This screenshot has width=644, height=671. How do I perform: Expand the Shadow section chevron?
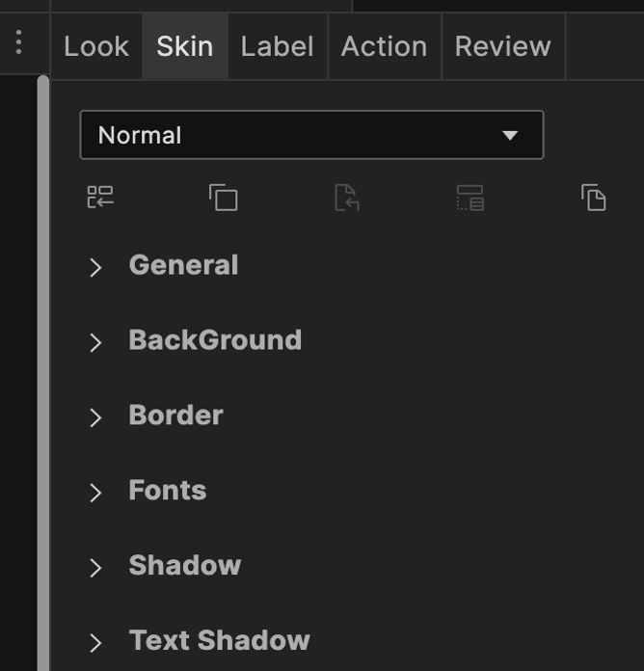point(95,568)
